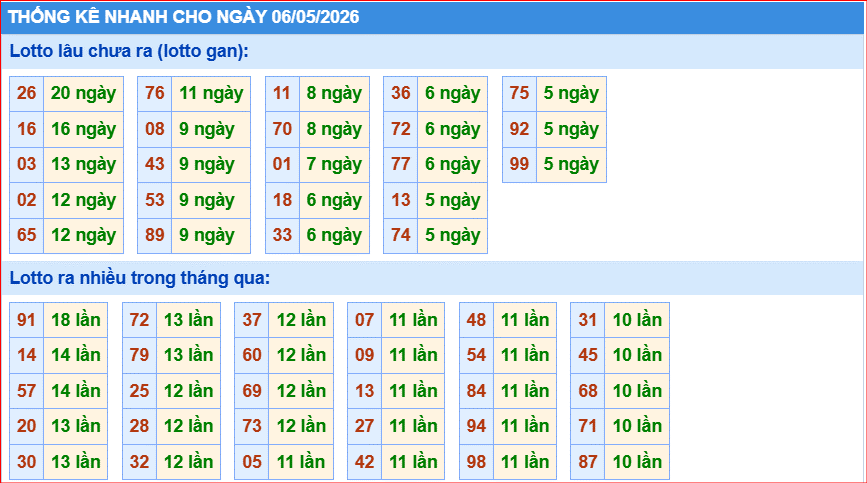The height and width of the screenshot is (483, 867).
Task: Select number 91 in the frequent lotto table
Action: pos(27,320)
